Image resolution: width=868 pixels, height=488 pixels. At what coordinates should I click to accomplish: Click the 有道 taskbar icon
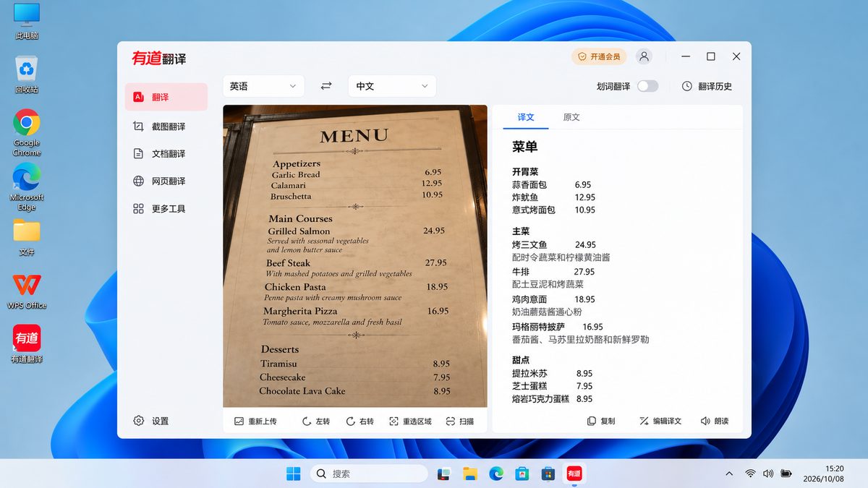574,474
